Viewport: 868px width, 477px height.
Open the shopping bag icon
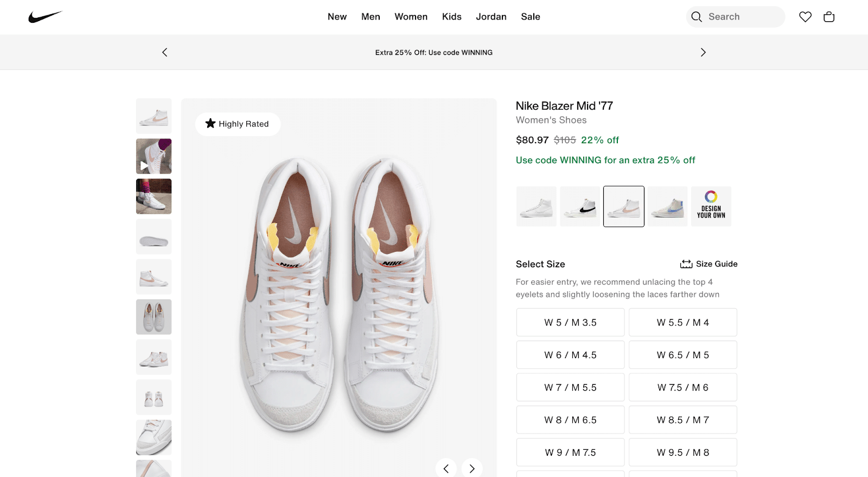click(x=829, y=17)
